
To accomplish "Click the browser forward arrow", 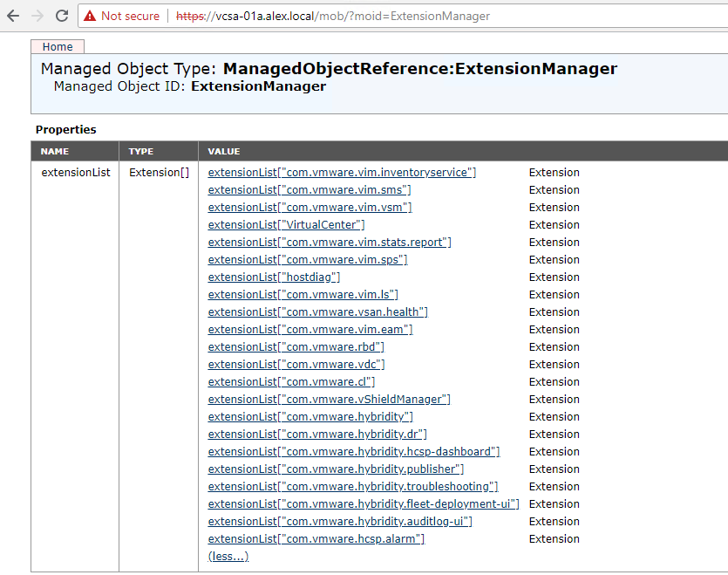I will click(37, 16).
